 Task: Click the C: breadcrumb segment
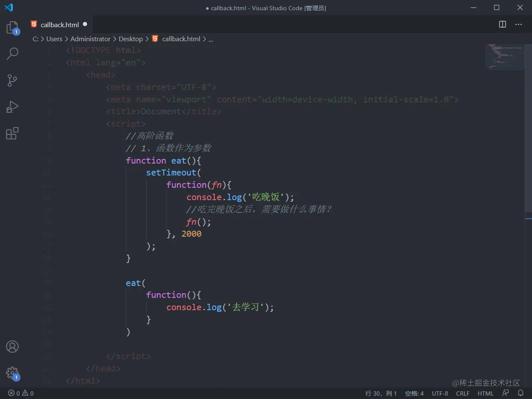pyautogui.click(x=35, y=39)
